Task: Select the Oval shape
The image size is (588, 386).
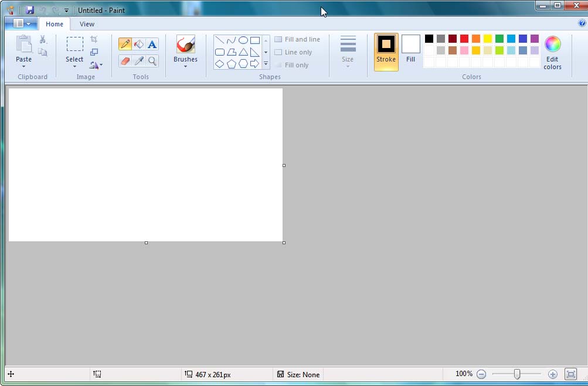Action: pyautogui.click(x=242, y=40)
